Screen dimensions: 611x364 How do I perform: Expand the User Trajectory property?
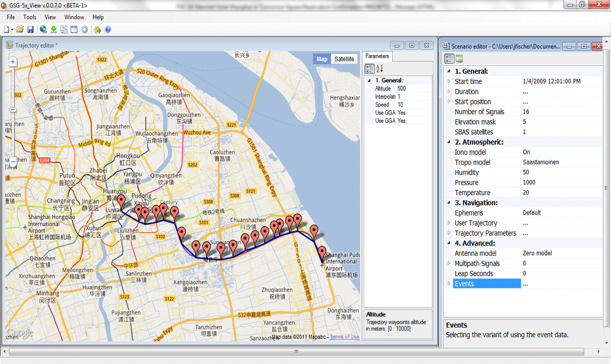tap(449, 223)
